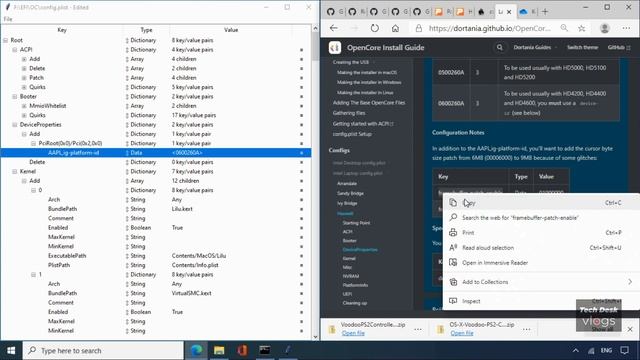
Task: Click the Contents/MacOS/Lilu ExecutablePath value
Action: [x=199, y=256]
